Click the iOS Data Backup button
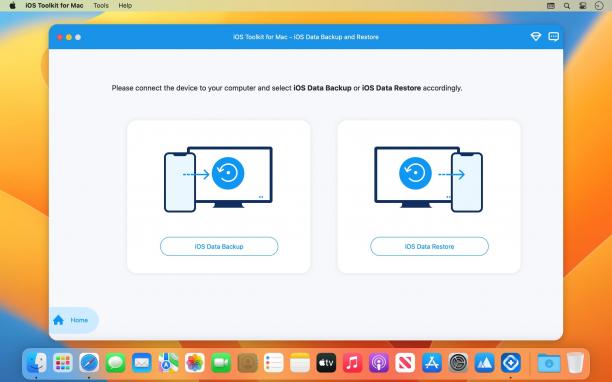612x382 pixels. [x=219, y=247]
